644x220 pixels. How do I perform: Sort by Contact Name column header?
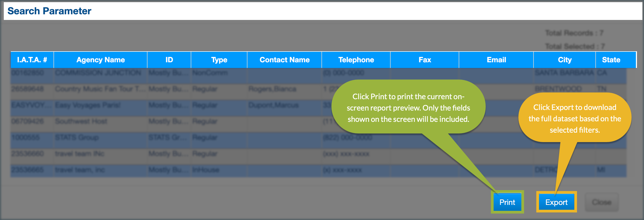pos(284,60)
